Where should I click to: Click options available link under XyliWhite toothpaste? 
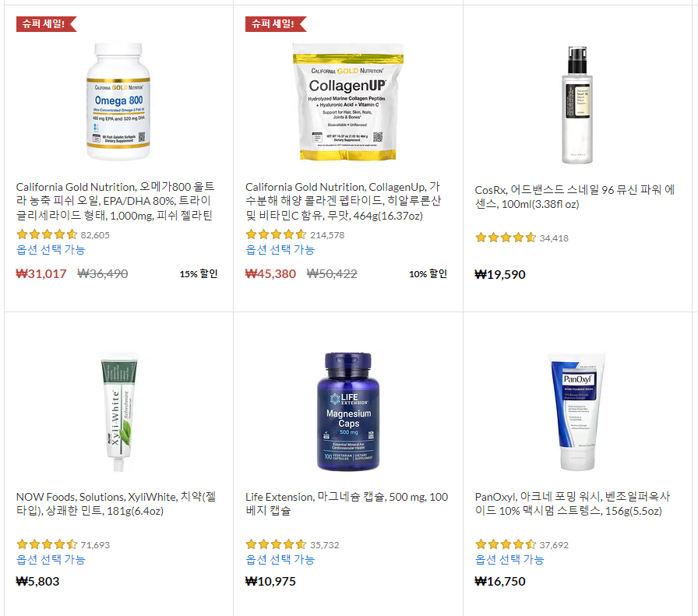tap(51, 559)
